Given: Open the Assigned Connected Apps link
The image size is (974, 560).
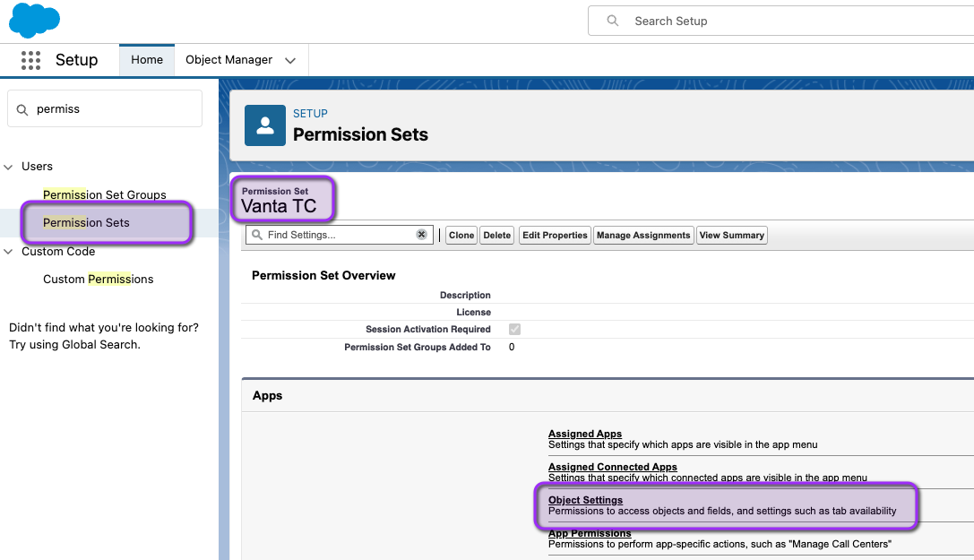Looking at the screenshot, I should (x=613, y=467).
